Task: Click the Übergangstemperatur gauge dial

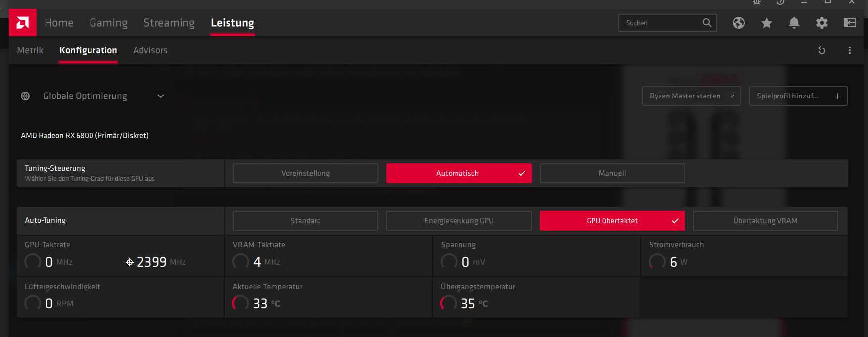Action: (449, 303)
